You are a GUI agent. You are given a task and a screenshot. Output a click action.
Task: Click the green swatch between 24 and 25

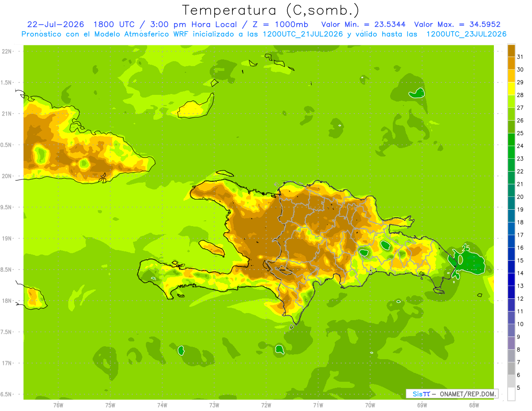click(x=511, y=140)
